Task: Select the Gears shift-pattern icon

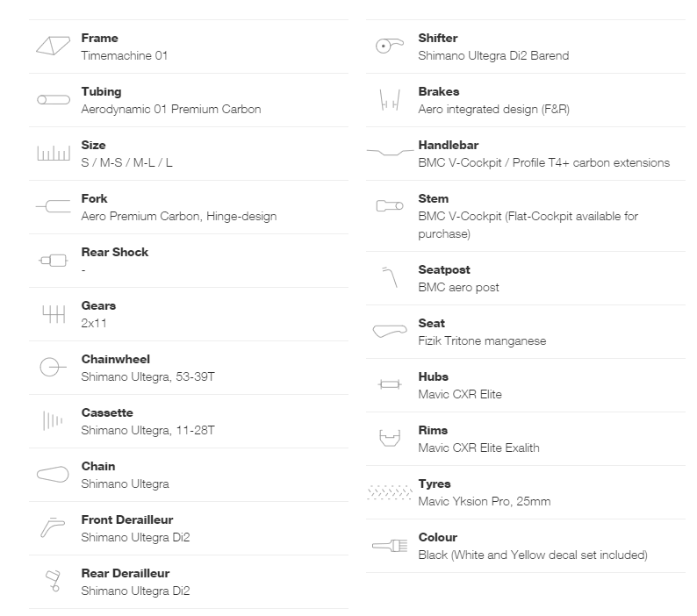Action: [54, 314]
